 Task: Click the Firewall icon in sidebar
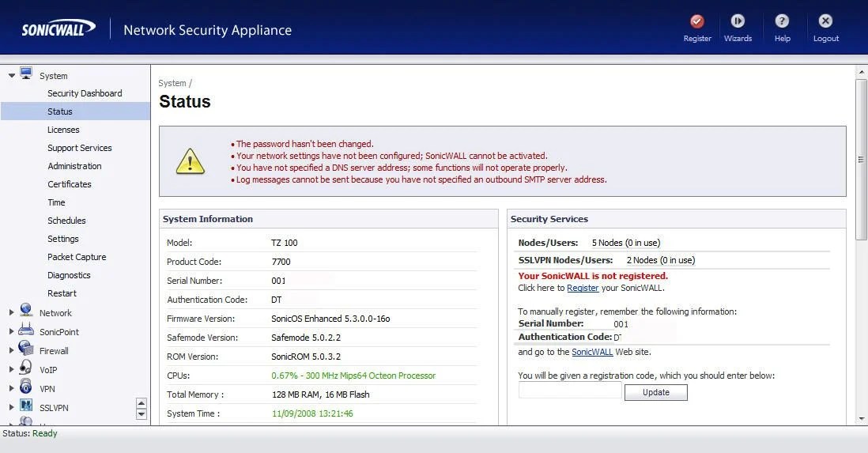pyautogui.click(x=26, y=348)
